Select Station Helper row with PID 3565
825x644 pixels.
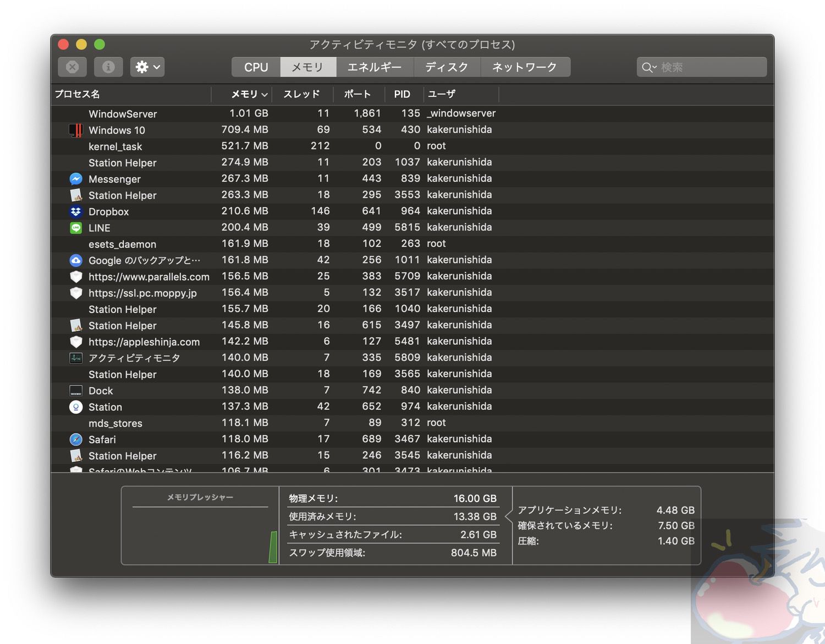coord(413,375)
